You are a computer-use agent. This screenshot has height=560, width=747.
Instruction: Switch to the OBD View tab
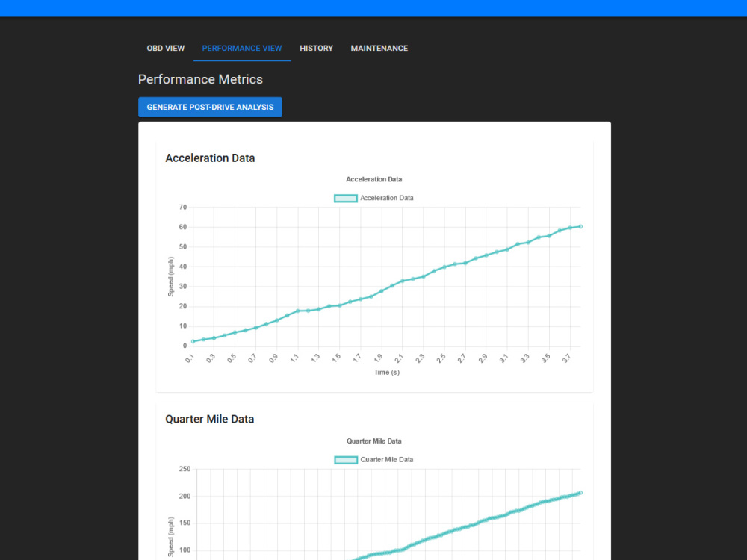click(x=165, y=48)
